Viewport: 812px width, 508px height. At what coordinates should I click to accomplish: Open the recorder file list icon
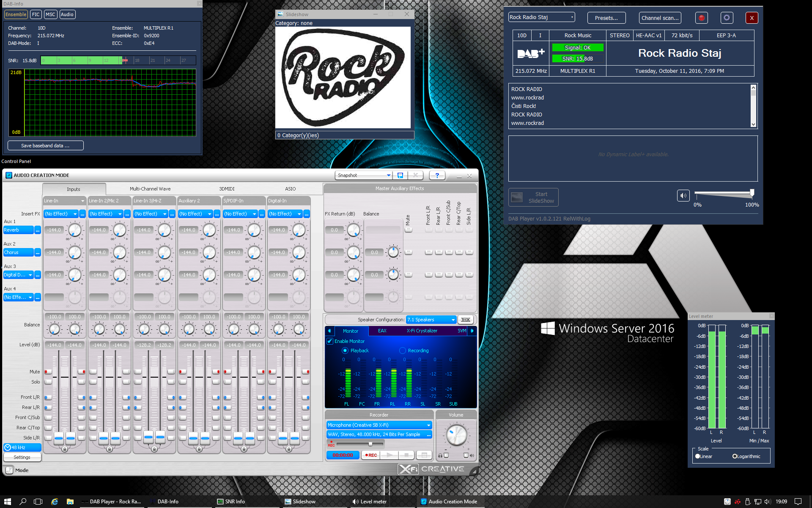(424, 455)
